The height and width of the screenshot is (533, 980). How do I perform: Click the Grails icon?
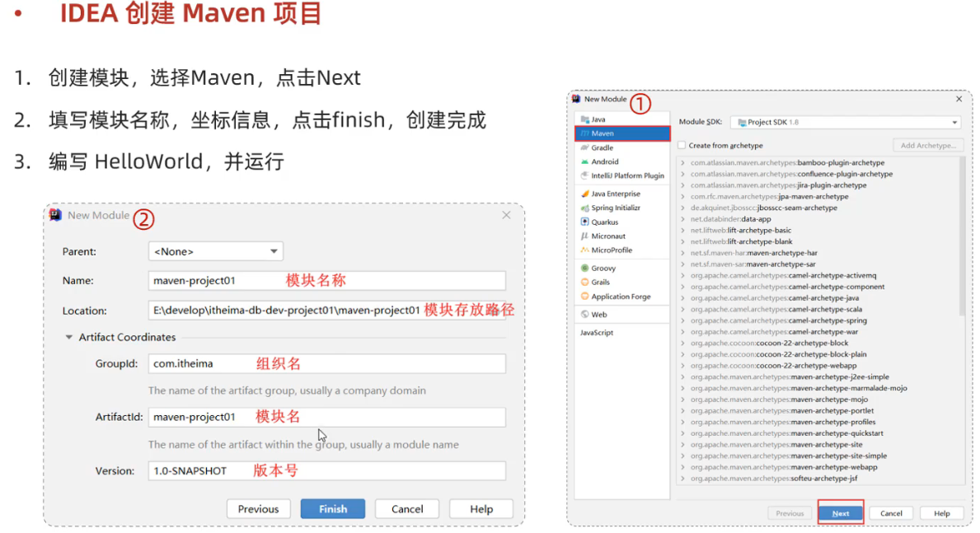585,283
